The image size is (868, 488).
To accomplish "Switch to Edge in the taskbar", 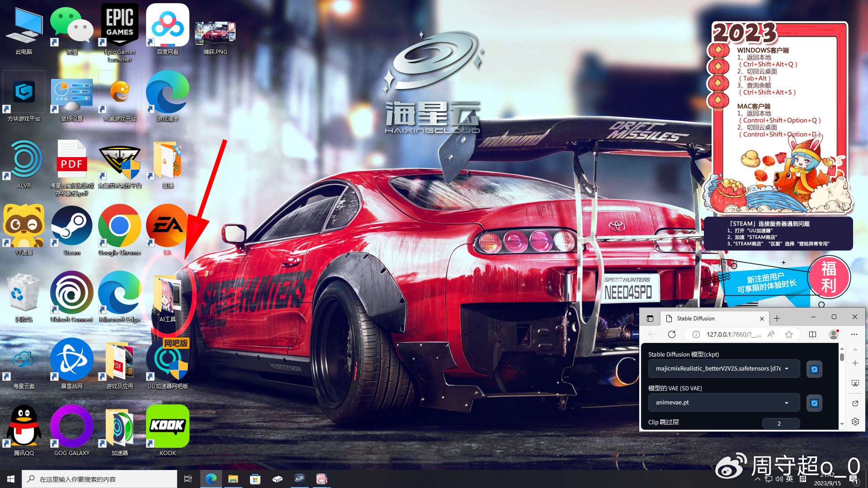I will point(211,479).
